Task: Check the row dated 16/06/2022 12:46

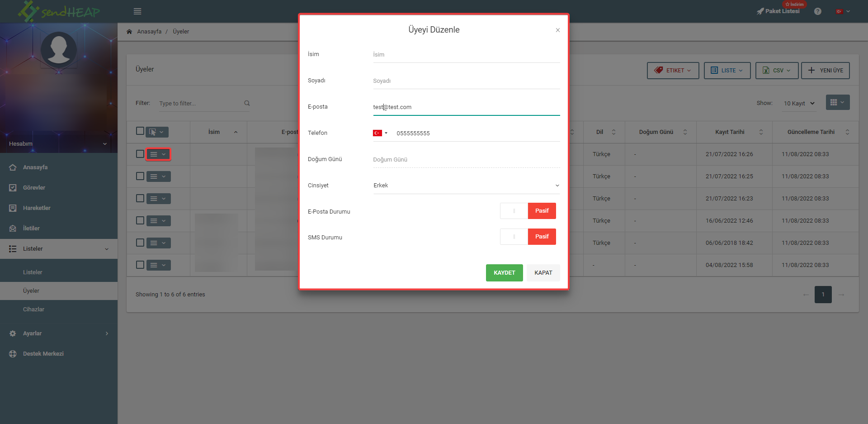Action: pyautogui.click(x=140, y=220)
